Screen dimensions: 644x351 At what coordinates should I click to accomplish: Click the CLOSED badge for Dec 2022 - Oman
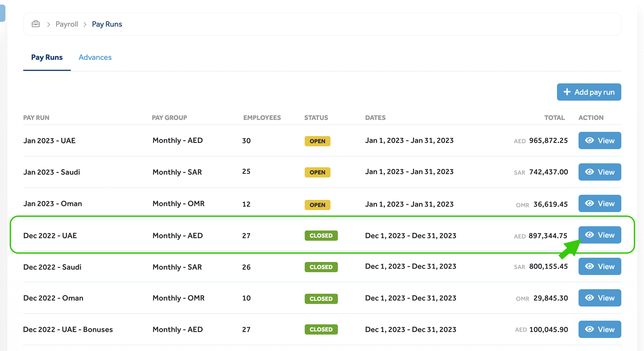pos(321,299)
